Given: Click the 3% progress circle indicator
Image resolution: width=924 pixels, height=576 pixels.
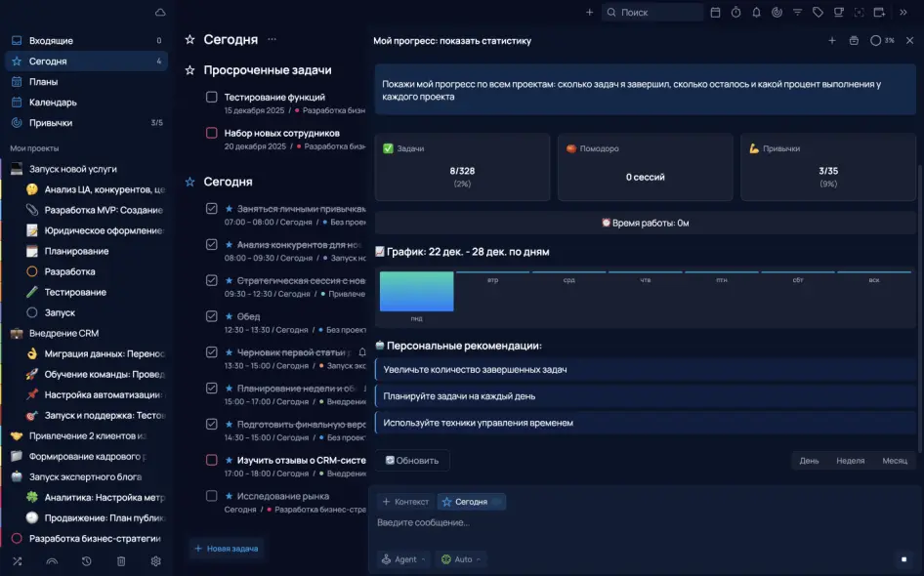Looking at the screenshot, I should click(881, 41).
